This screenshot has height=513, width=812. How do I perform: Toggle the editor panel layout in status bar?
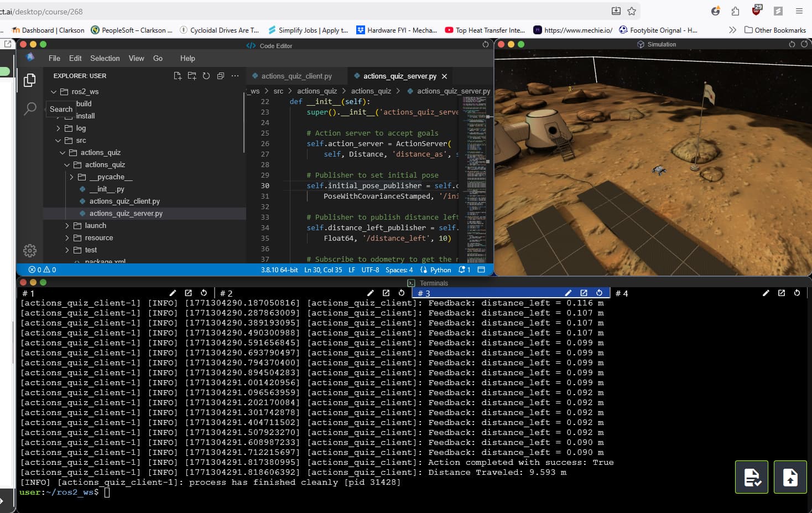tap(481, 270)
